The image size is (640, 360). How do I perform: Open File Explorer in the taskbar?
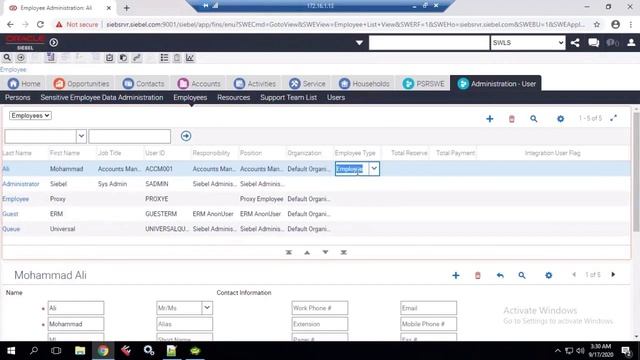pyautogui.click(x=80, y=351)
